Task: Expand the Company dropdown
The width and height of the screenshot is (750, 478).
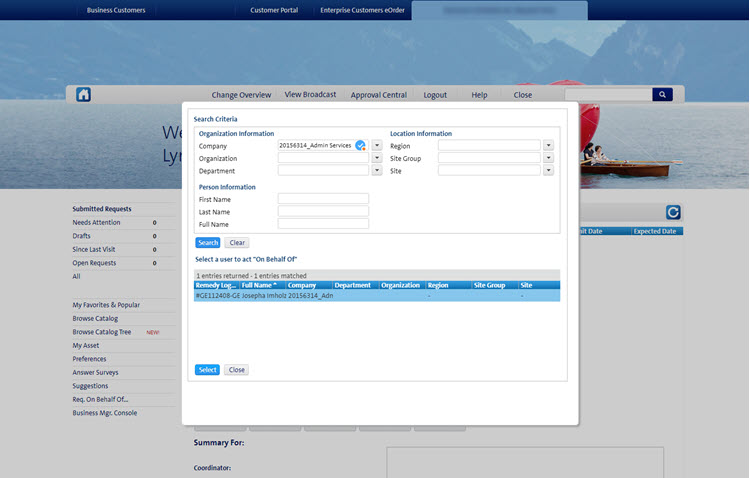Action: coord(377,146)
